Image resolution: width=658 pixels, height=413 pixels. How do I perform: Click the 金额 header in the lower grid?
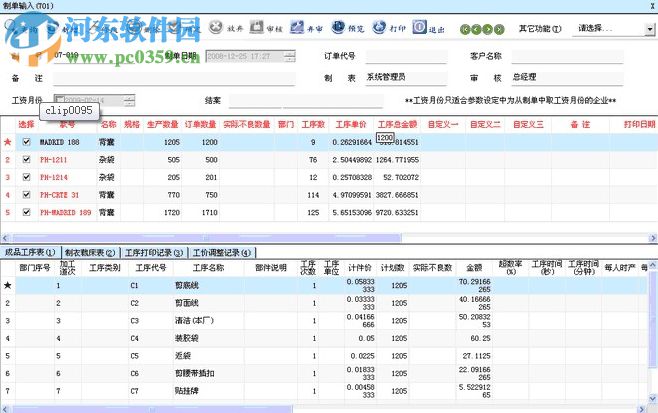coord(474,268)
